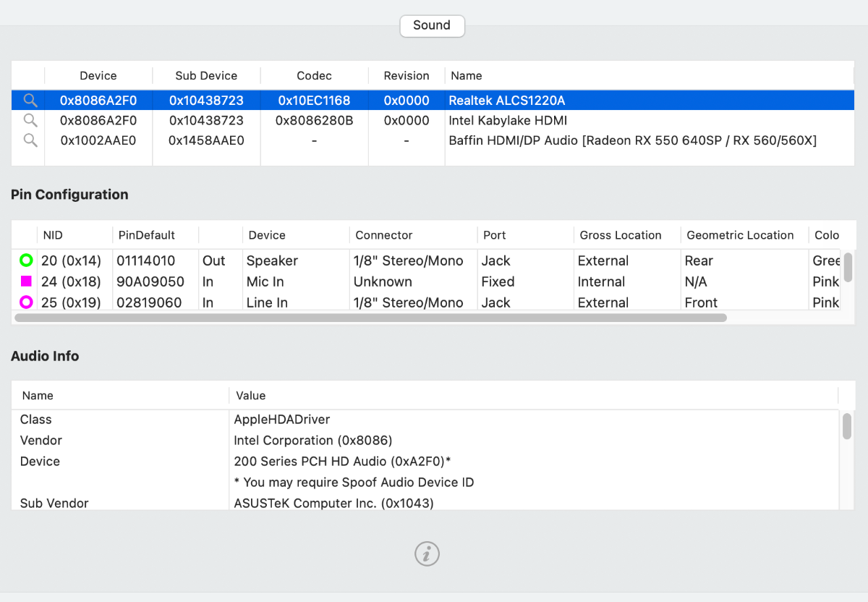
Task: Click the Vendor row in Audio Info
Action: 41,440
